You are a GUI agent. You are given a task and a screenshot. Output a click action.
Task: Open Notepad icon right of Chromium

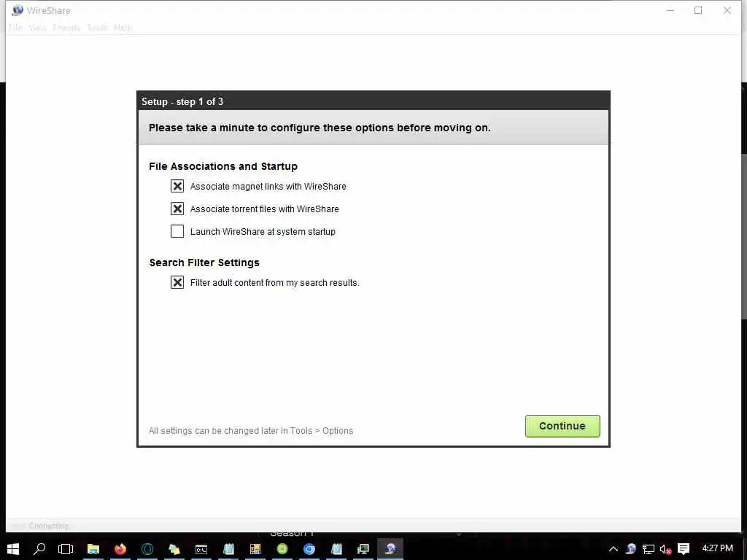(337, 549)
